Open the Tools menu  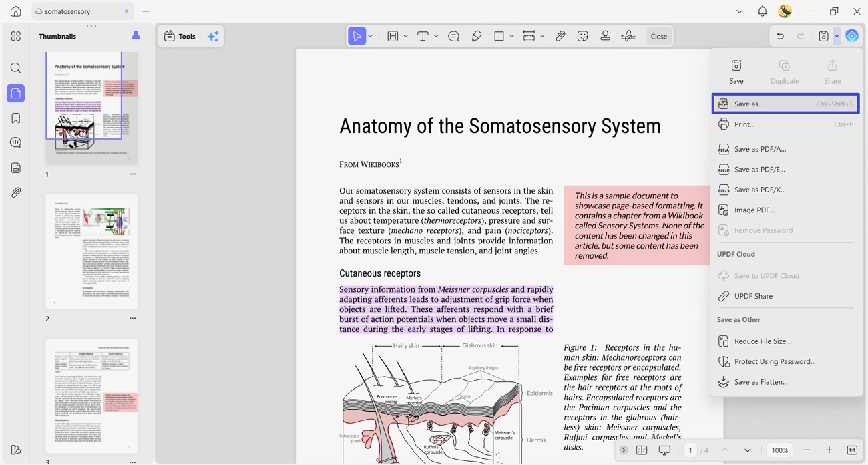(180, 36)
